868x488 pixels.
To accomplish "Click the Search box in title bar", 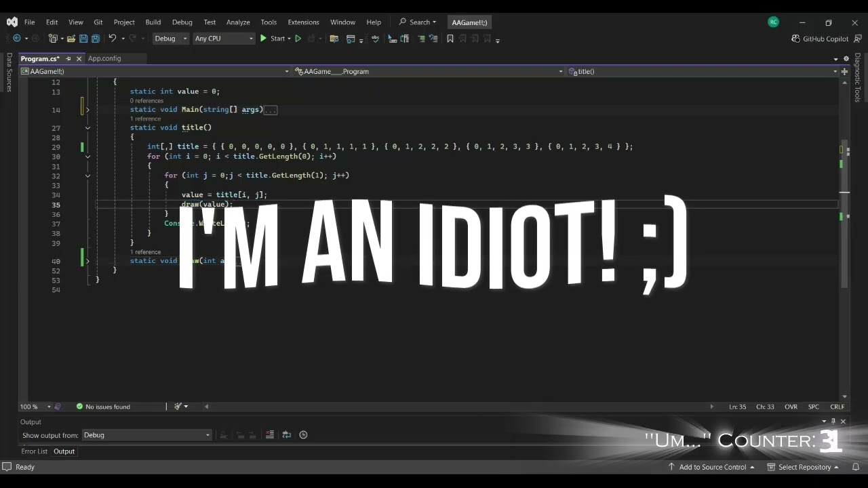I will (x=418, y=22).
